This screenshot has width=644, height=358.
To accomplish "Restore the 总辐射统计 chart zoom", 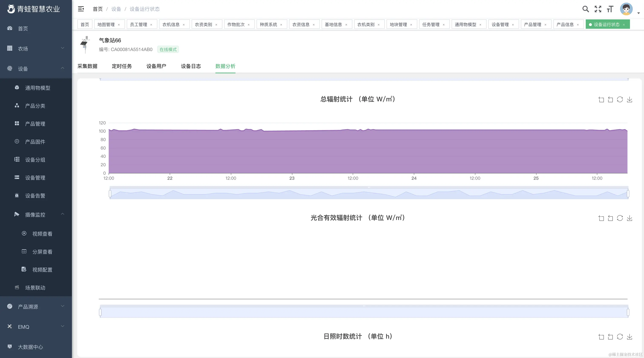I will (611, 99).
